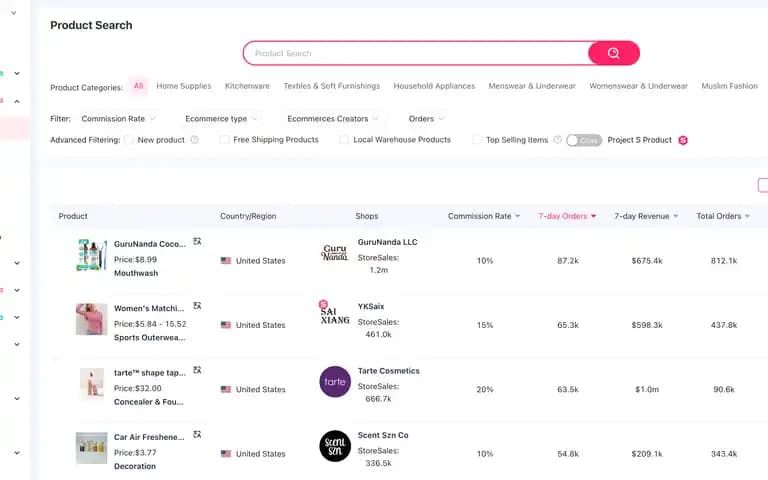Viewport: 768px width, 480px height.
Task: Open GuruNanda LLC shop logo
Action: pyautogui.click(x=335, y=253)
